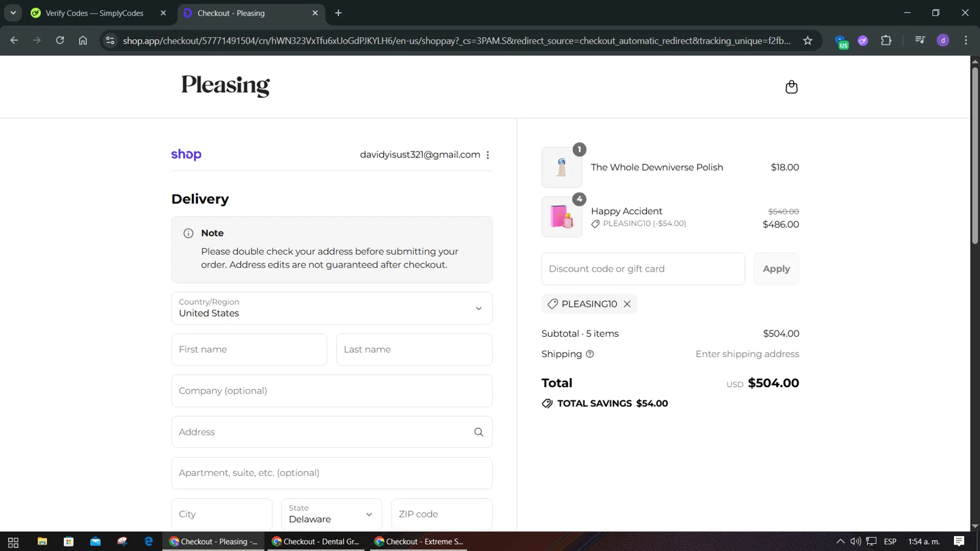This screenshot has width=980, height=551.
Task: Go forward in browser history
Action: [37, 40]
